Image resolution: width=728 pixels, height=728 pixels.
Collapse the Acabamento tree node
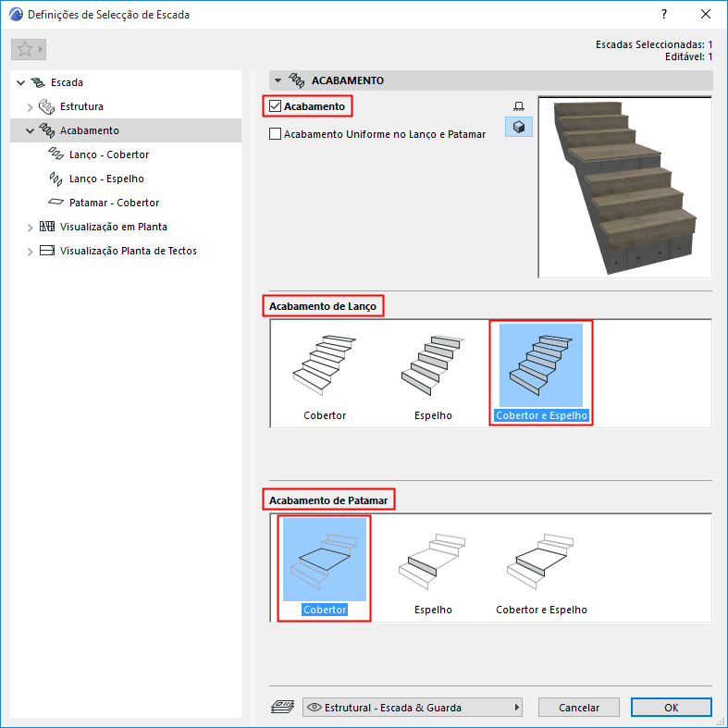pos(31,131)
